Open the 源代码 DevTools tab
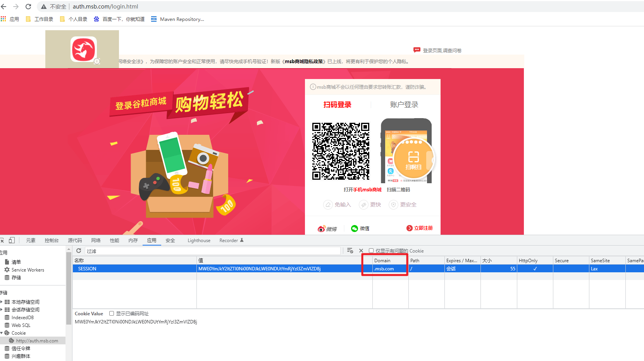The height and width of the screenshot is (361, 644). 75,241
